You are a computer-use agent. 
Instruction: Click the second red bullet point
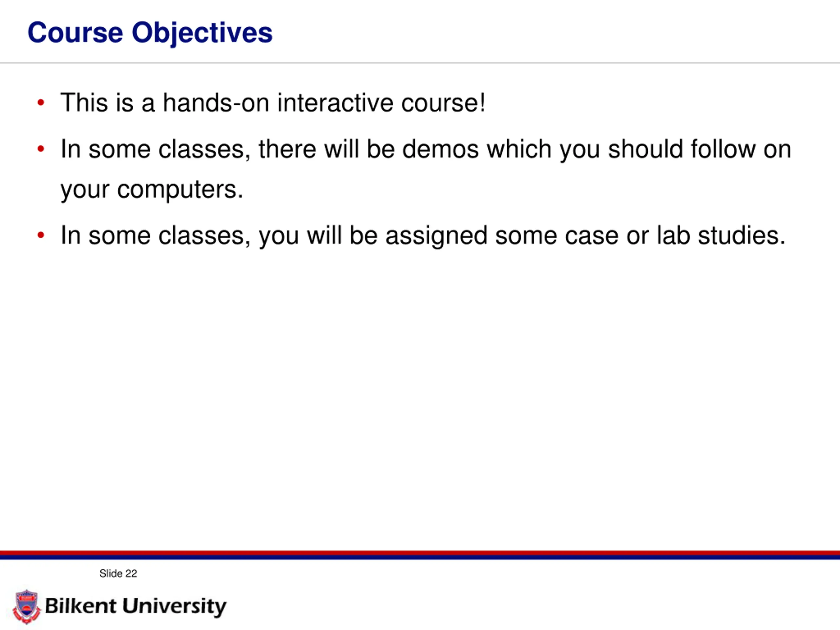pos(41,149)
